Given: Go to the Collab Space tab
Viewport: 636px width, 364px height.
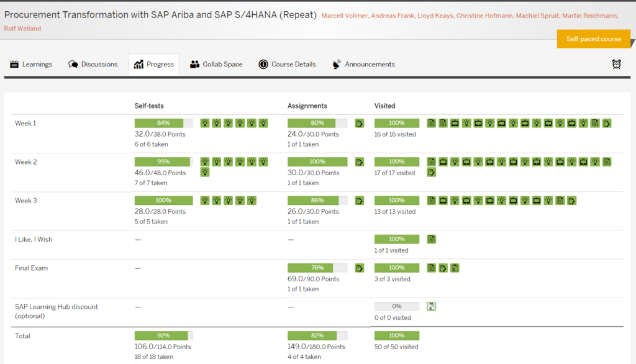Looking at the screenshot, I should [216, 64].
